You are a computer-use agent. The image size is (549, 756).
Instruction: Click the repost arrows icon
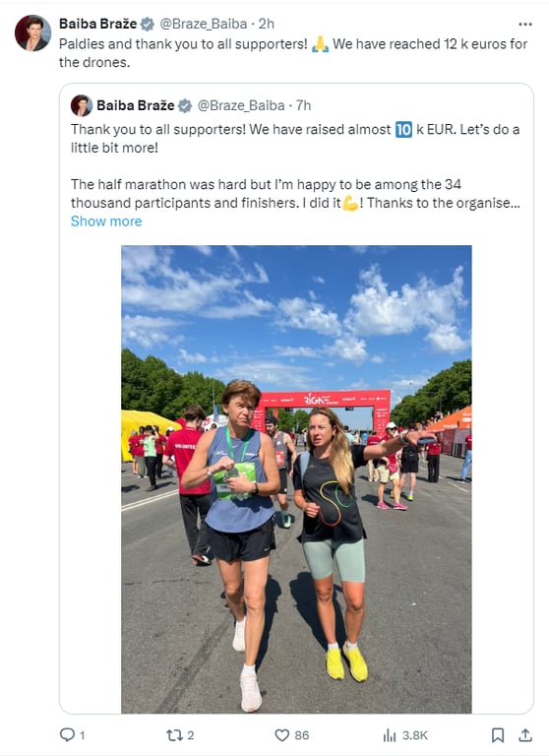[x=174, y=734]
